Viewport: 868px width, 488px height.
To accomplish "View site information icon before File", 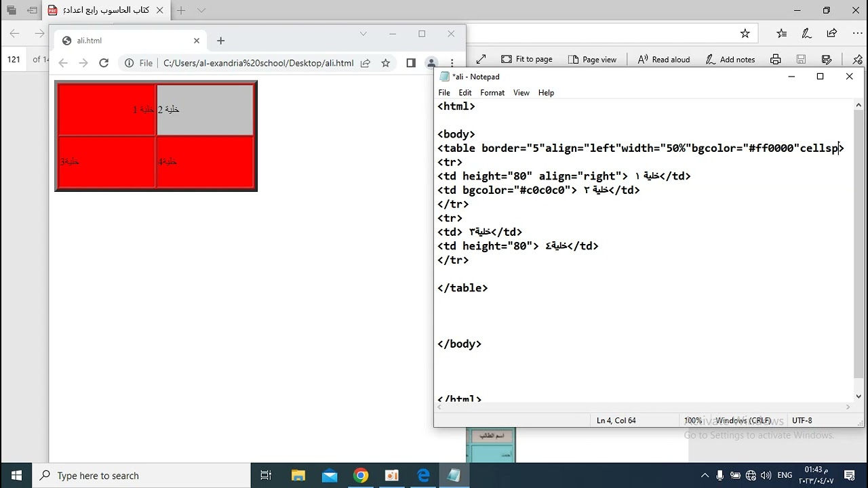I will (x=129, y=63).
